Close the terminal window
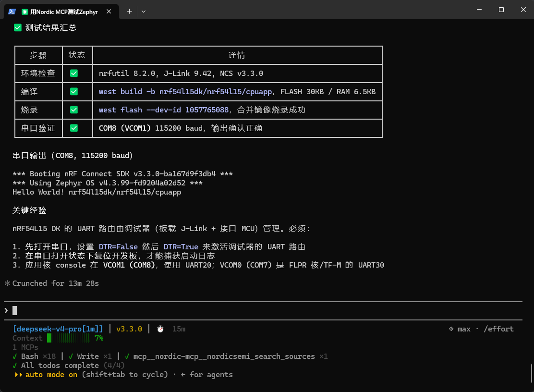The width and height of the screenshot is (534, 392). point(523,10)
